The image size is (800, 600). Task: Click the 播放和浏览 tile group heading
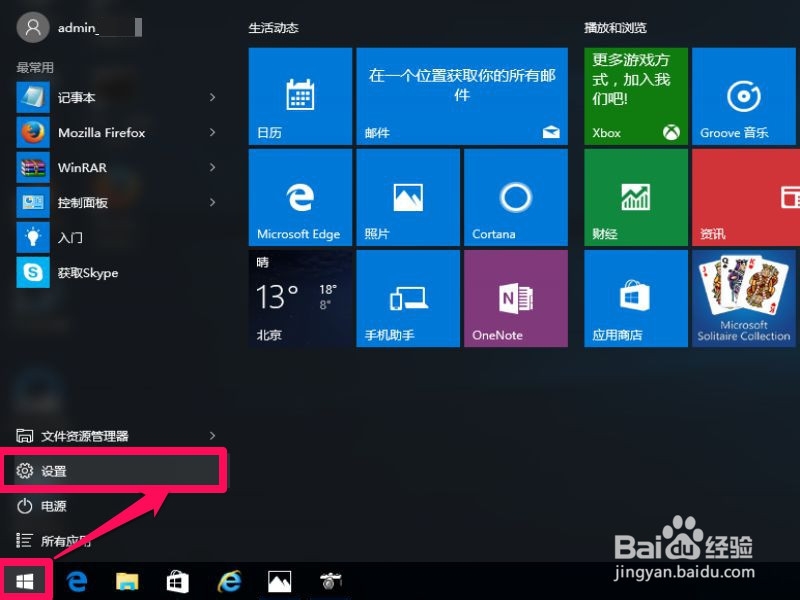click(615, 28)
